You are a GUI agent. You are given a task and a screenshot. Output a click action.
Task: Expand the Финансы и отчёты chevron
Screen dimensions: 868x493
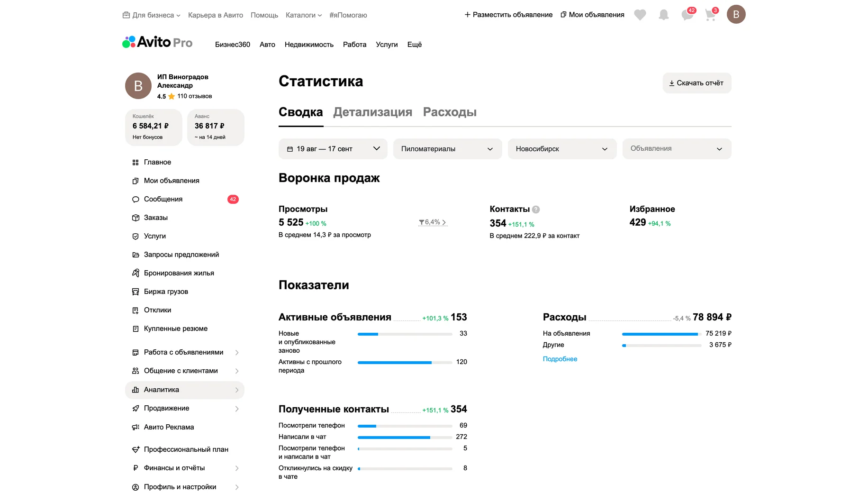tap(237, 468)
